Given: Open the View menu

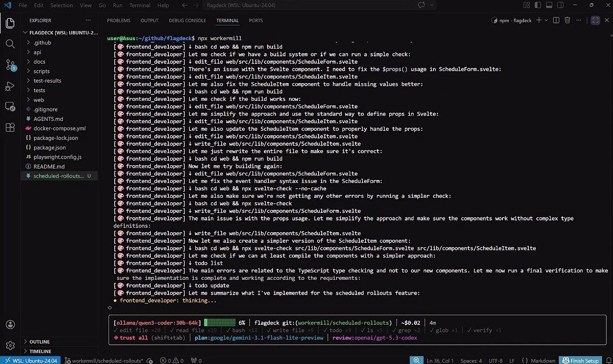Looking at the screenshot, I should [86, 5].
